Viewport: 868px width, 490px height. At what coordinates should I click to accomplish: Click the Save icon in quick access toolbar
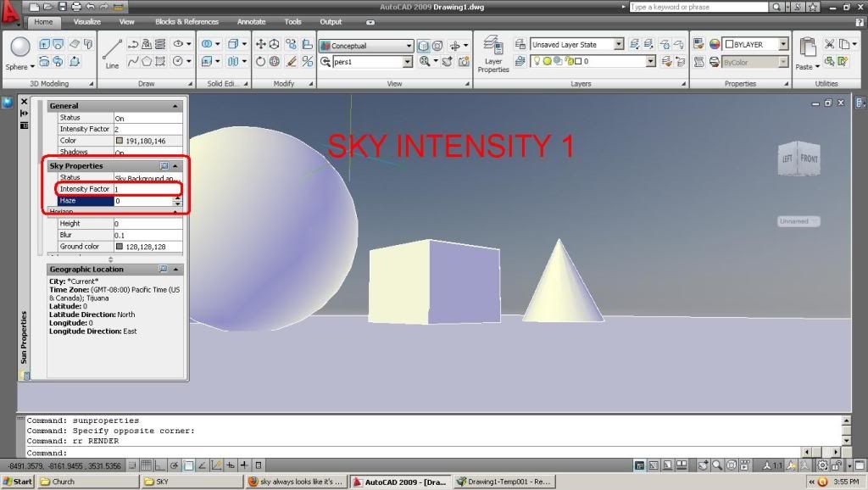tap(64, 7)
